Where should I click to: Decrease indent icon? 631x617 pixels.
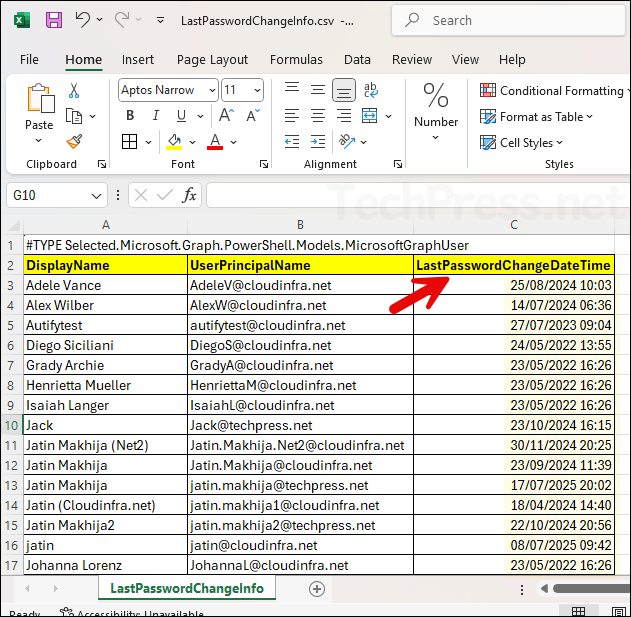(292, 142)
